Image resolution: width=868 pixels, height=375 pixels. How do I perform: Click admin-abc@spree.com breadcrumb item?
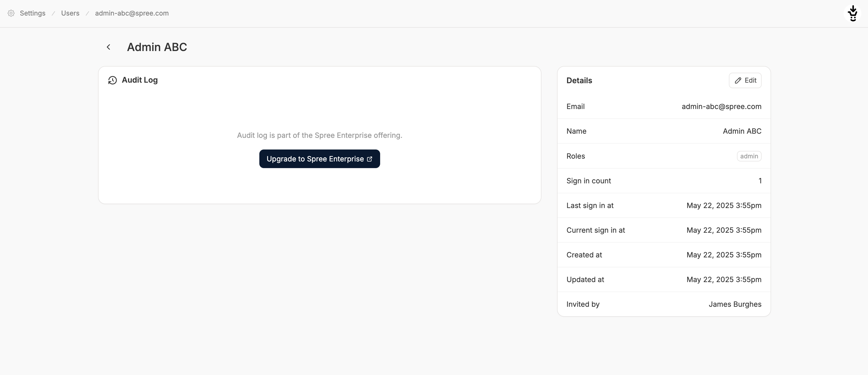tap(132, 13)
